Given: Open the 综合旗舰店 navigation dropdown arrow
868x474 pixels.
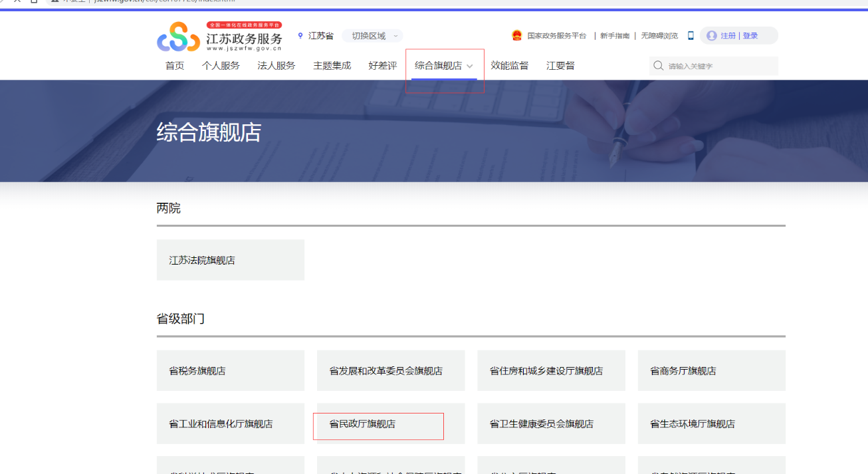Looking at the screenshot, I should [471, 66].
